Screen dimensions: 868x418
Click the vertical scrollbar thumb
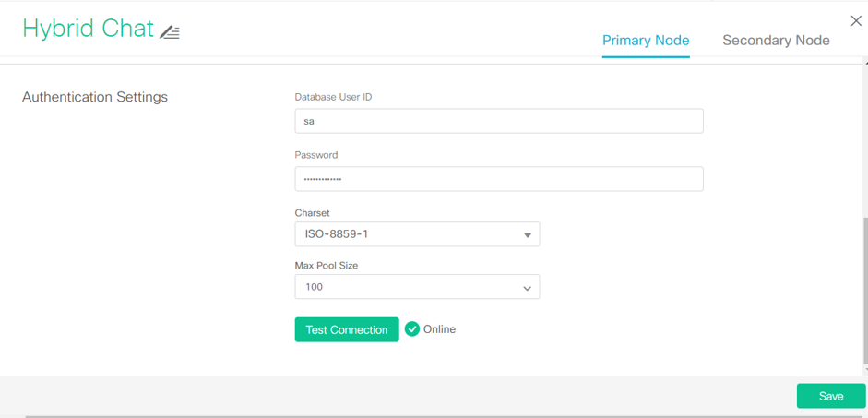[x=865, y=291]
